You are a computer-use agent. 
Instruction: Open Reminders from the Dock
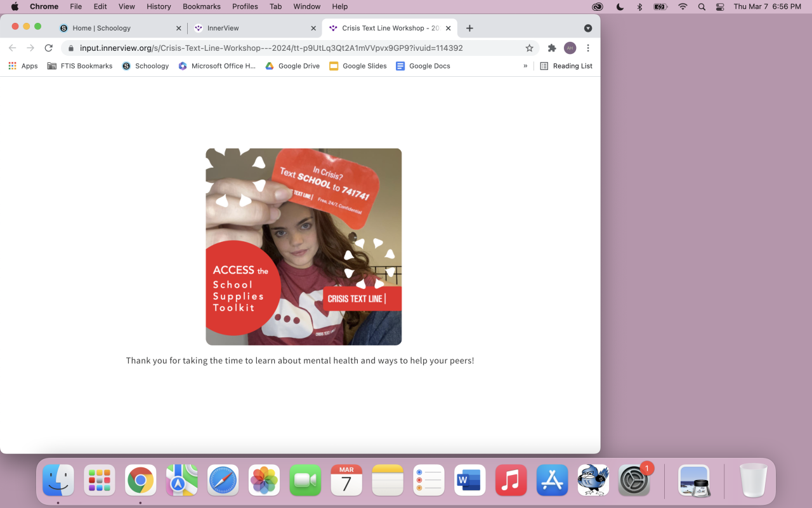[x=429, y=480]
